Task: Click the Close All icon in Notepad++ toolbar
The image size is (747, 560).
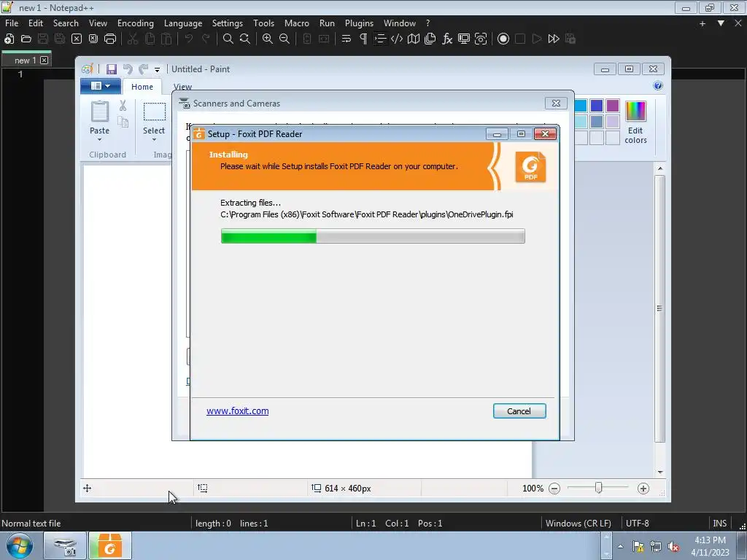Action: [x=93, y=39]
